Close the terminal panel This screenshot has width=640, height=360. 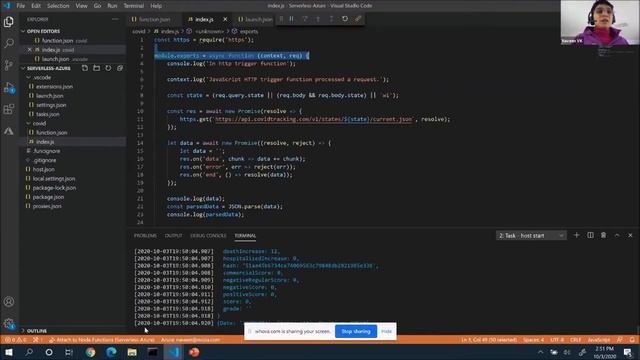[630, 236]
